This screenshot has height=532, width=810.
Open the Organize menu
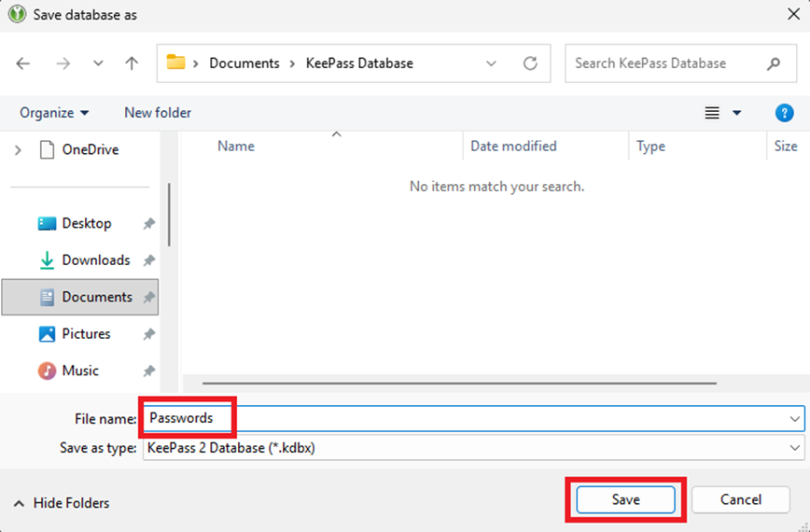tap(54, 113)
